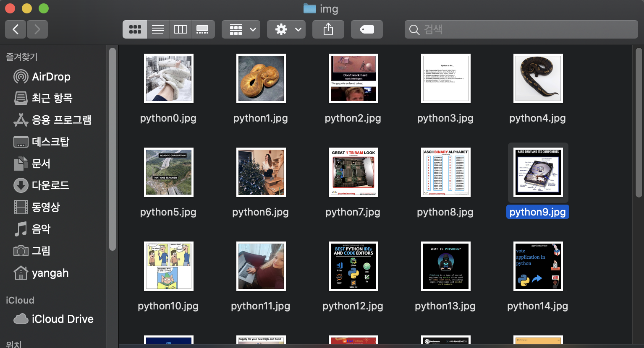Select the python11.jpg laptop thumbnail

tap(261, 266)
